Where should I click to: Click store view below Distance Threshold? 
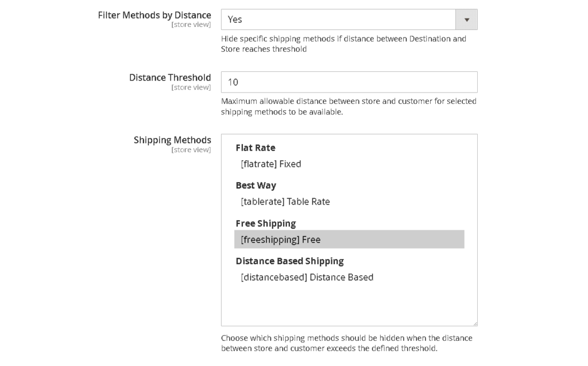pyautogui.click(x=191, y=87)
